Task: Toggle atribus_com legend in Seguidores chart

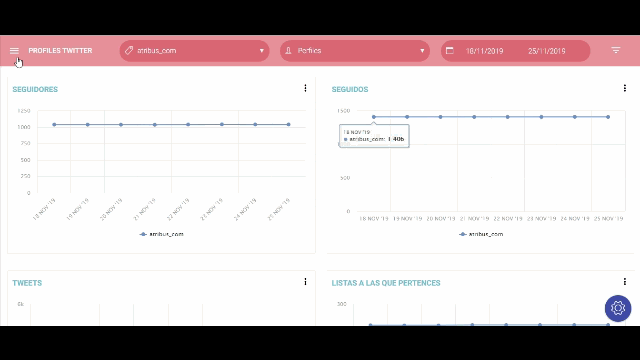Action: coord(162,234)
